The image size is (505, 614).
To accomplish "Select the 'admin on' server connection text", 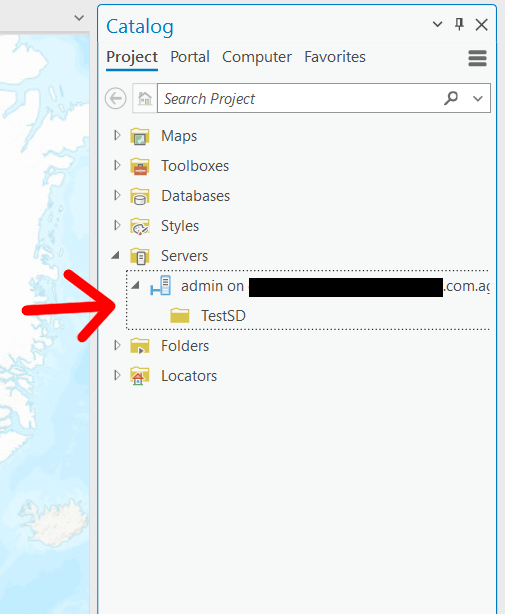I will 213,286.
